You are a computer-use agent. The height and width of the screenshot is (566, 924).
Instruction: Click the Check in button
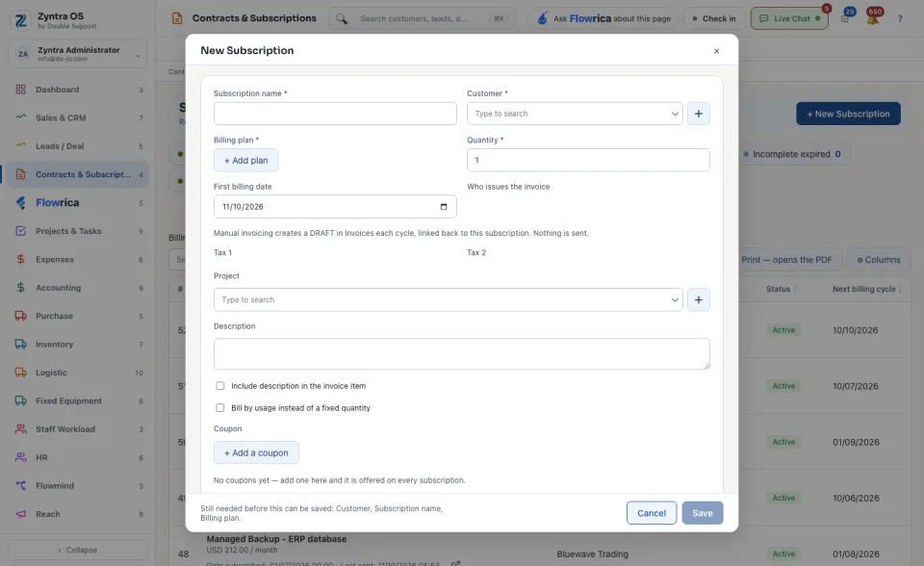[x=713, y=18]
